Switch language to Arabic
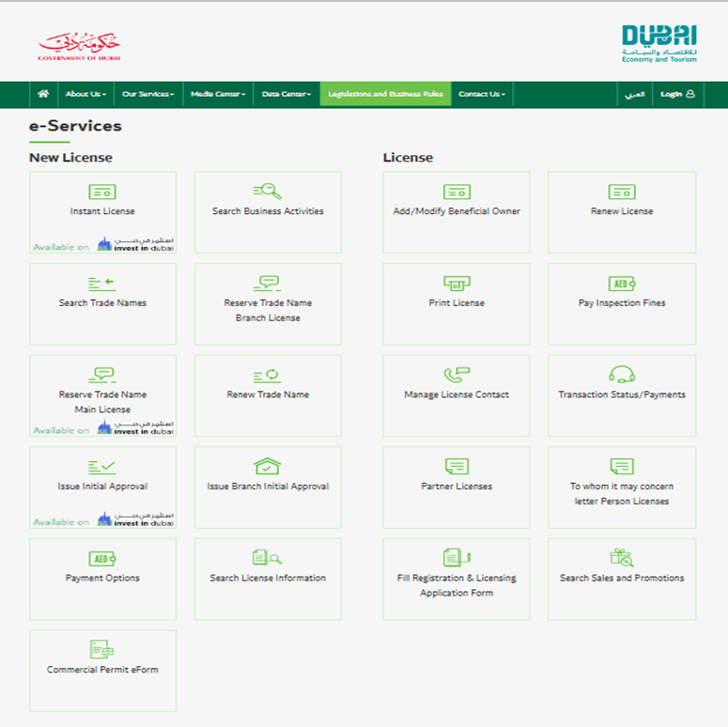 pos(635,94)
